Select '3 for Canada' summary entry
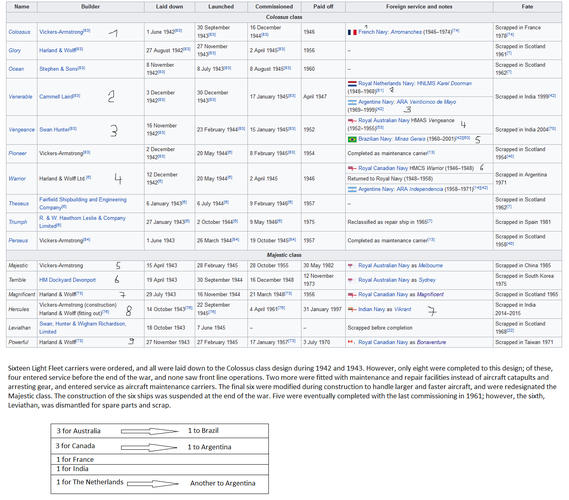 pos(75,446)
